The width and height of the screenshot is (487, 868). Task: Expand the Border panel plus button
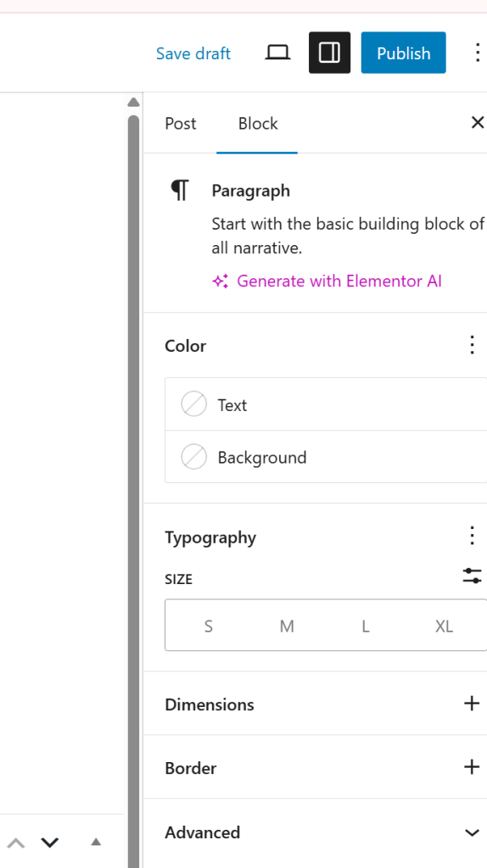point(472,767)
